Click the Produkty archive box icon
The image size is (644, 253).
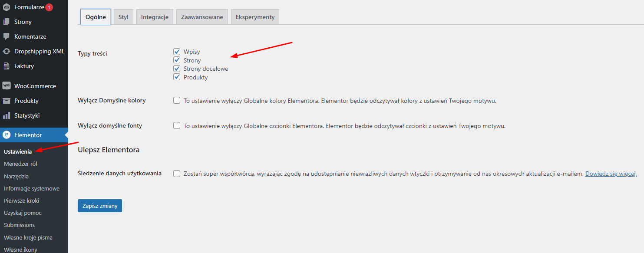tap(6, 101)
